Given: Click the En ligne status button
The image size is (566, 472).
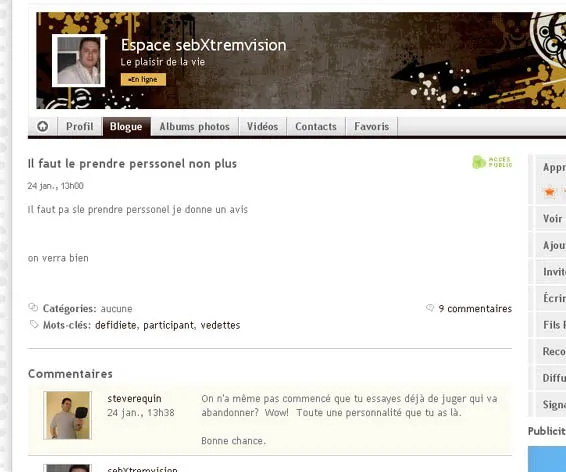Looking at the screenshot, I should click(x=143, y=79).
